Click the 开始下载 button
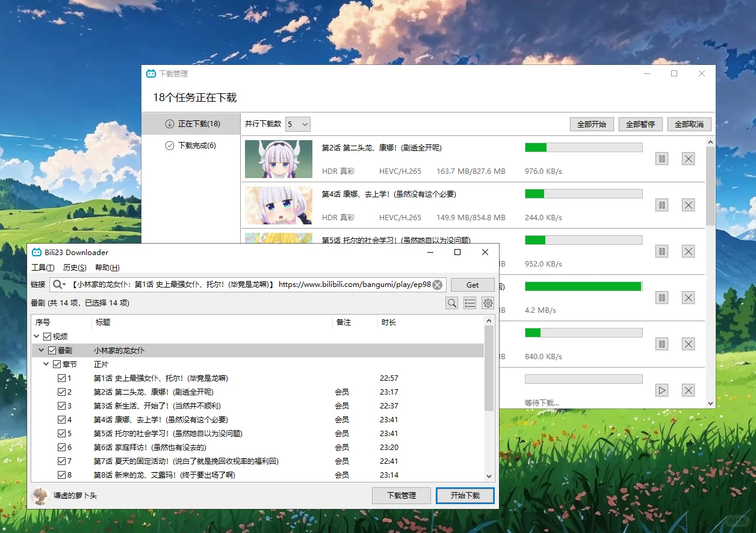This screenshot has width=756, height=533. click(465, 496)
